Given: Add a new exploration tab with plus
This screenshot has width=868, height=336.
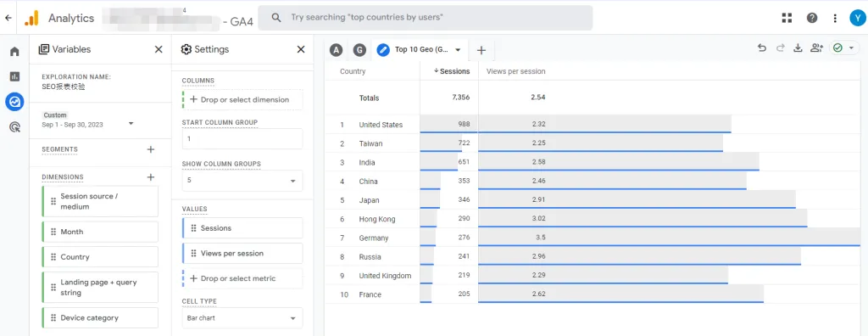Looking at the screenshot, I should click(481, 50).
